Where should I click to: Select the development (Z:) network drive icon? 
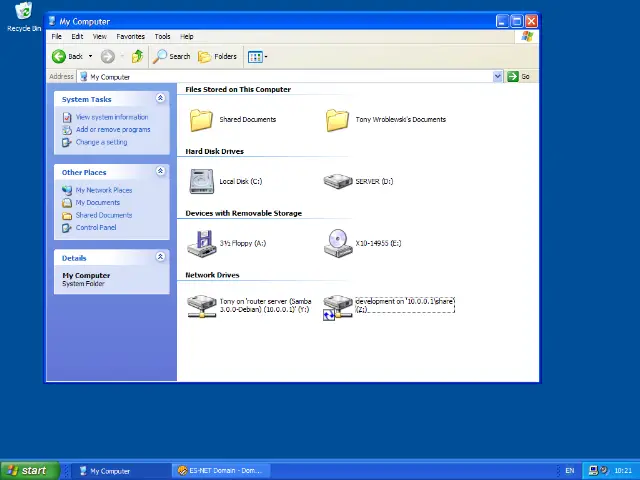coord(338,307)
